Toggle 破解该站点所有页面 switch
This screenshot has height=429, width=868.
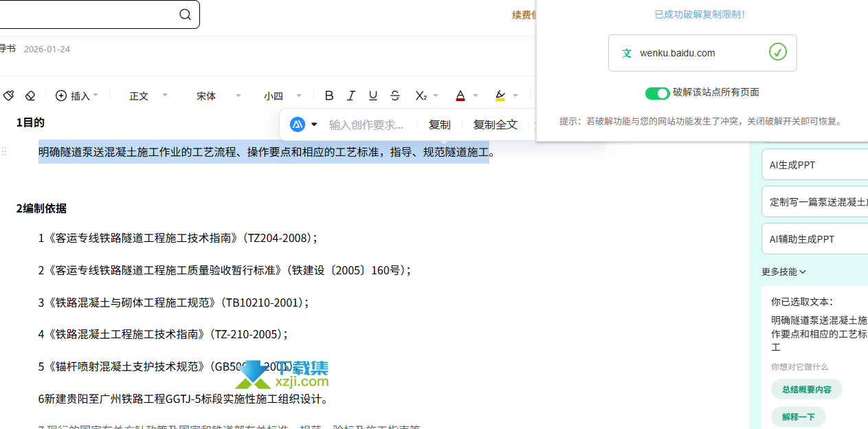pos(657,93)
